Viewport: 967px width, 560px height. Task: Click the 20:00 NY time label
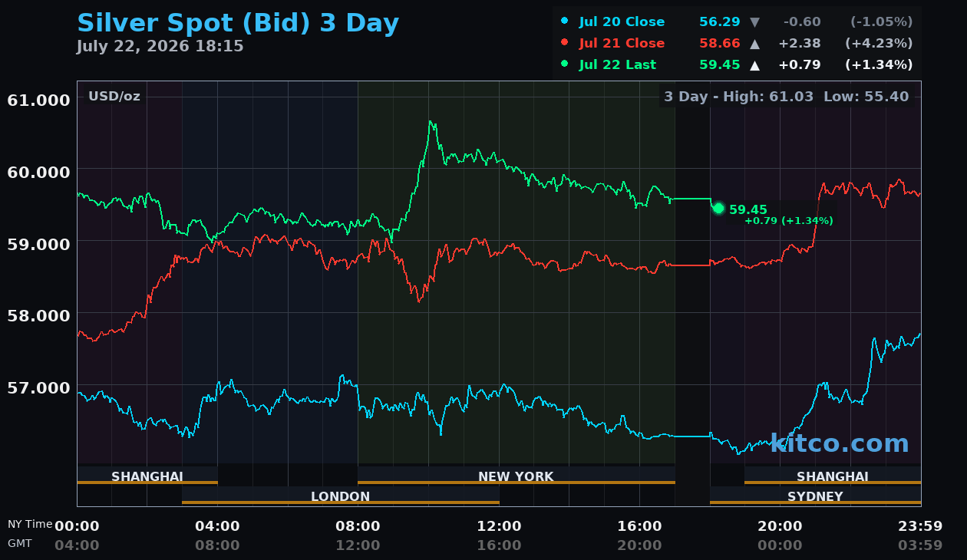[x=780, y=526]
